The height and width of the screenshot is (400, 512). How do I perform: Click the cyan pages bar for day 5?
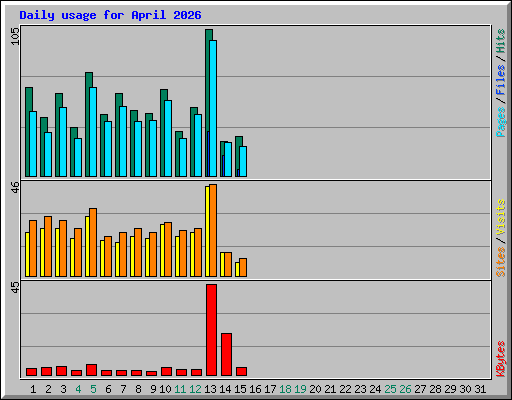pyautogui.click(x=93, y=132)
